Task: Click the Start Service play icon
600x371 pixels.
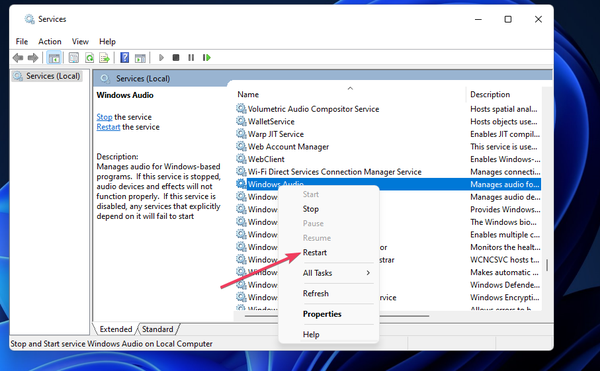Action: click(161, 58)
